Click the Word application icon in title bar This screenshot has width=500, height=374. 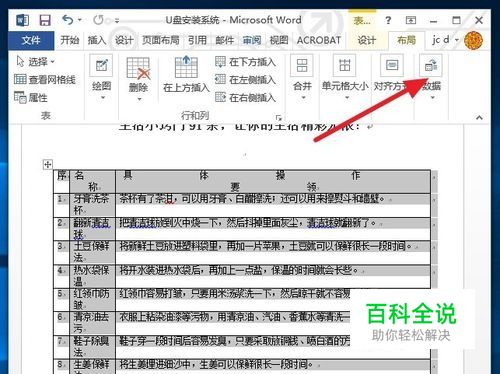click(x=22, y=20)
